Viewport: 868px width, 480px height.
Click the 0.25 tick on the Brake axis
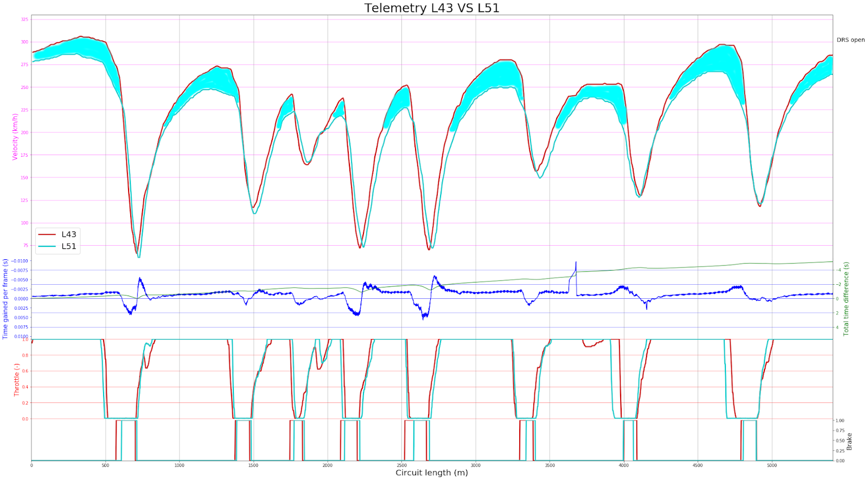click(840, 451)
